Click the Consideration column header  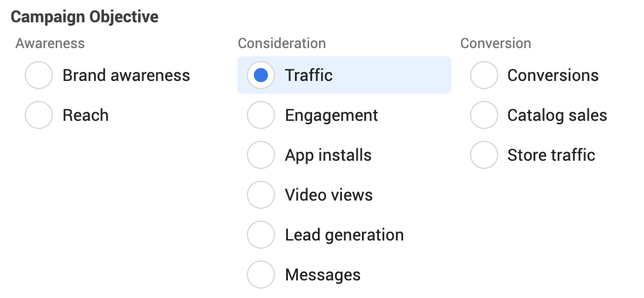[282, 43]
